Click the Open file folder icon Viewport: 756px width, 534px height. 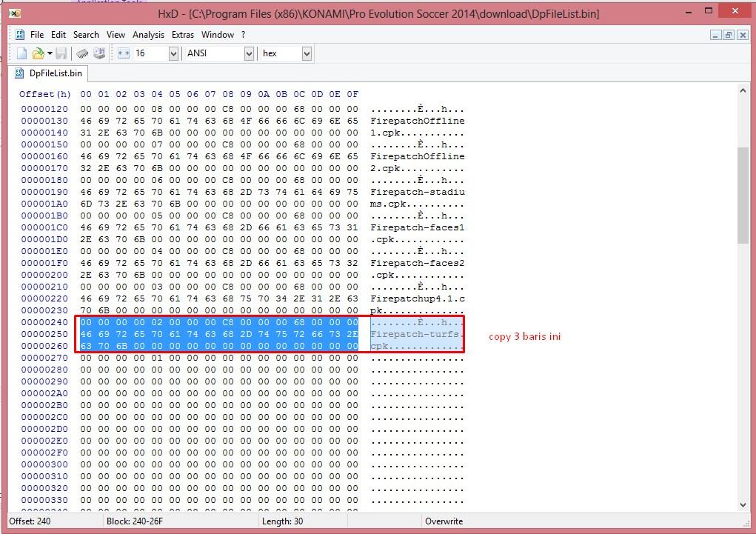[38, 53]
